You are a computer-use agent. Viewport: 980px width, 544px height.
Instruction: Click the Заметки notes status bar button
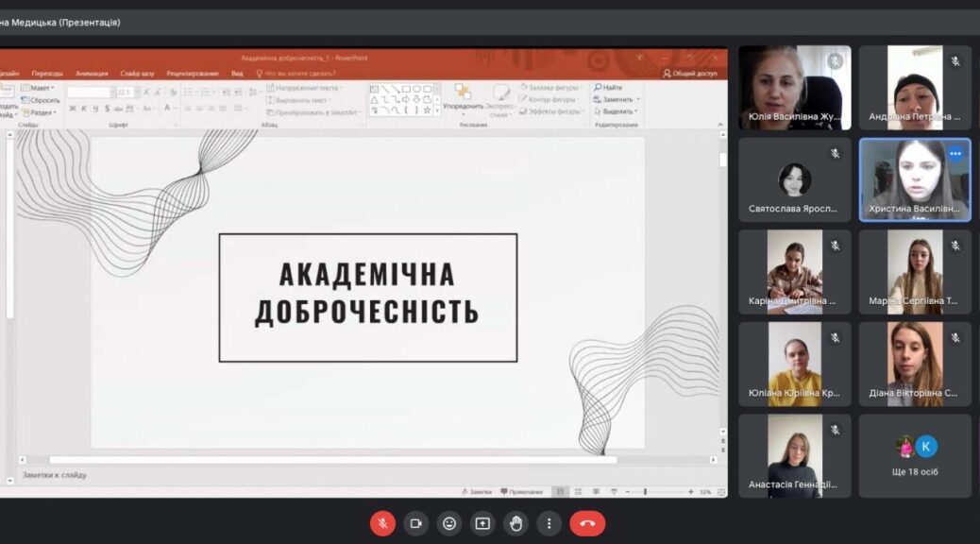tap(476, 492)
